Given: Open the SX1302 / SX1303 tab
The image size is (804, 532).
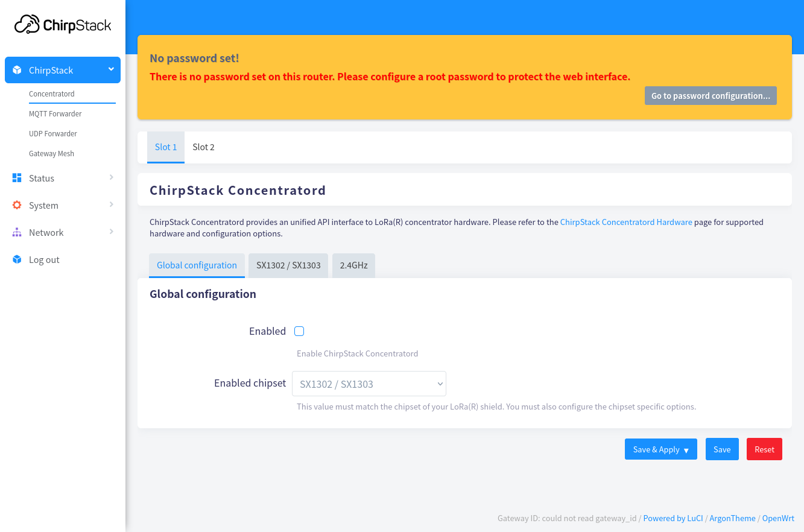Looking at the screenshot, I should 288,265.
